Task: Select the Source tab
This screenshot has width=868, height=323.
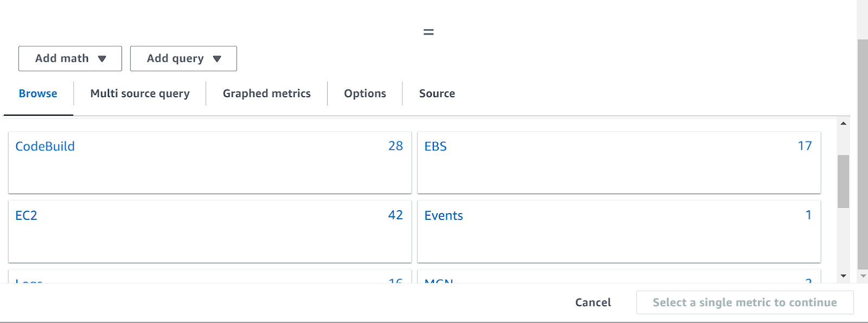Action: click(x=437, y=93)
